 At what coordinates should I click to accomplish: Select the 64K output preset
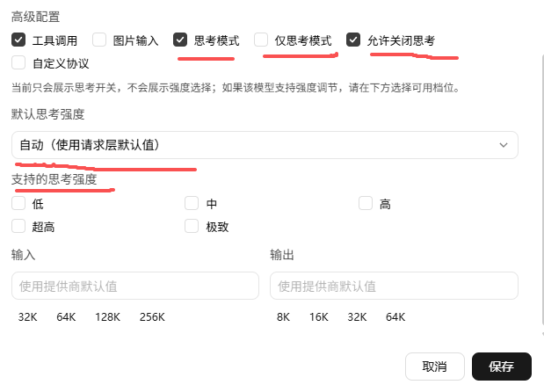pyautogui.click(x=395, y=317)
